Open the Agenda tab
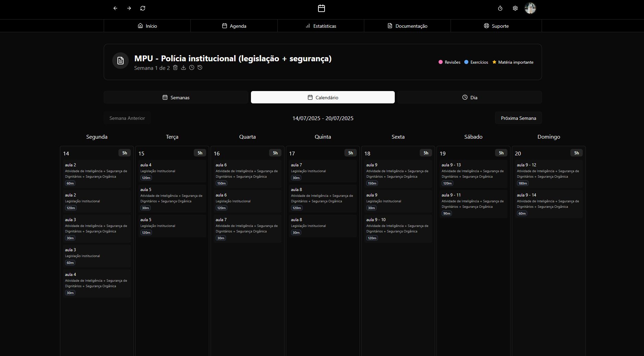This screenshot has height=356, width=644. point(234,26)
